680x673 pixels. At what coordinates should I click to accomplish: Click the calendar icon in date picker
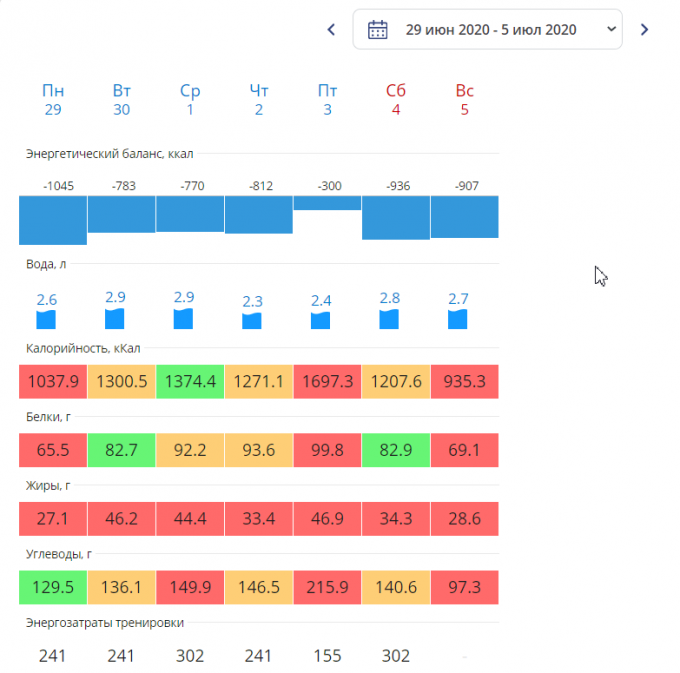tap(378, 29)
